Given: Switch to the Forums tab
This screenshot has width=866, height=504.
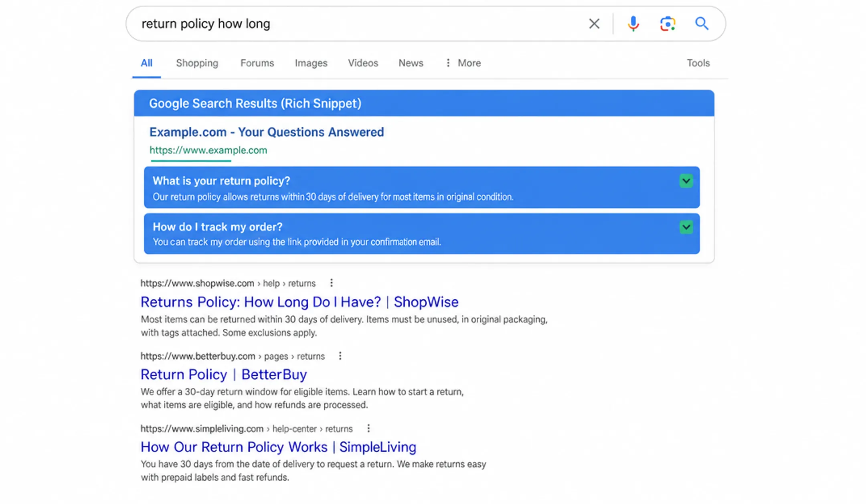Looking at the screenshot, I should (257, 63).
